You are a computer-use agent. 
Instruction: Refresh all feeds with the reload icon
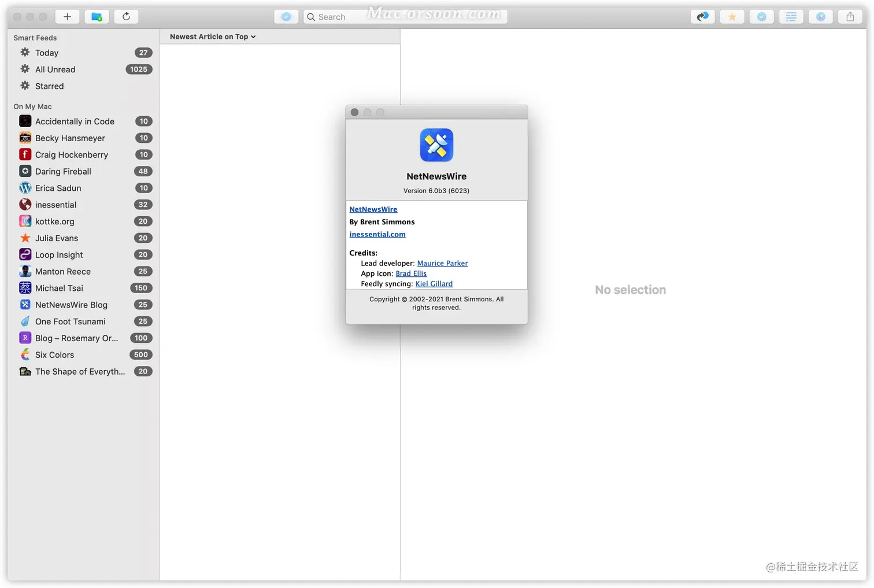point(126,17)
